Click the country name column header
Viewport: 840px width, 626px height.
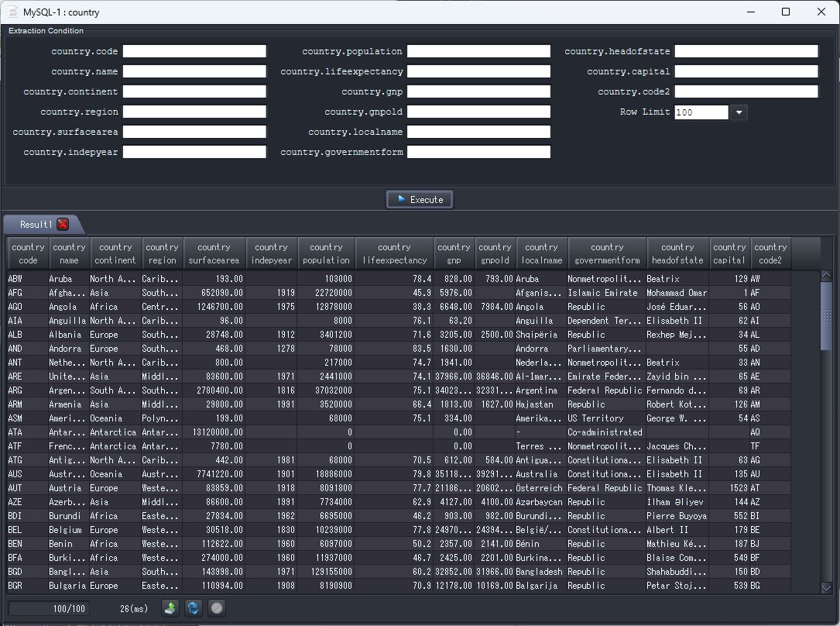click(69, 253)
